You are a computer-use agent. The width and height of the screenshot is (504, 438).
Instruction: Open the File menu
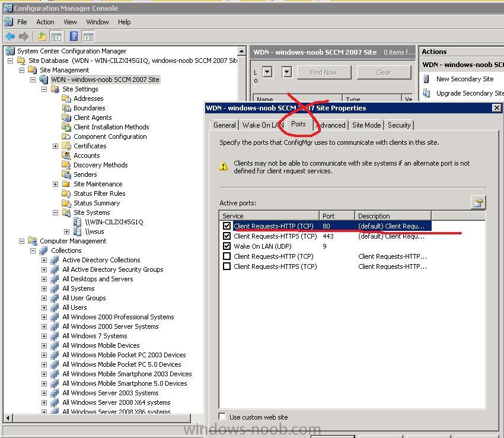pos(22,22)
